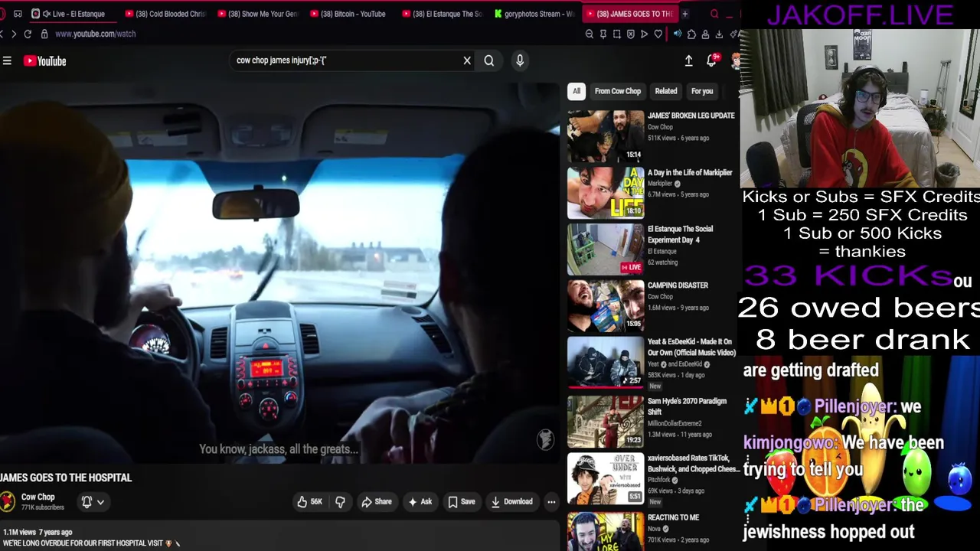Viewport: 980px width, 551px height.
Task: Open xaviersobased Rates TikTok video title
Action: click(694, 464)
